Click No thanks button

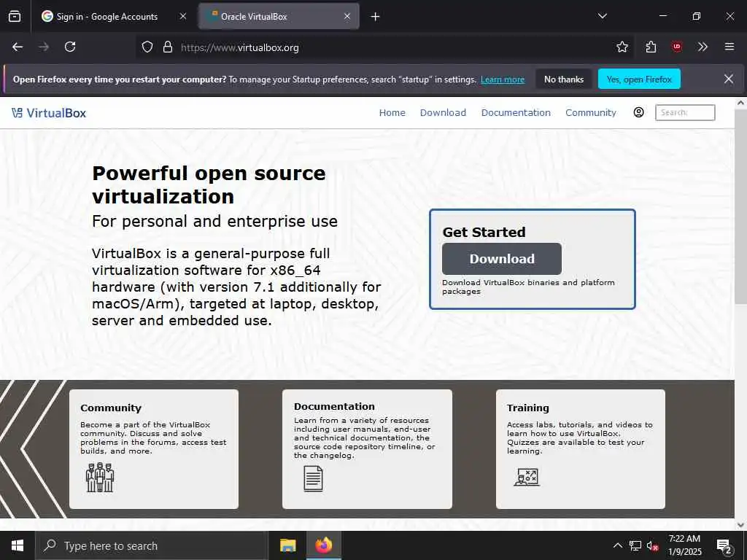[x=564, y=79]
